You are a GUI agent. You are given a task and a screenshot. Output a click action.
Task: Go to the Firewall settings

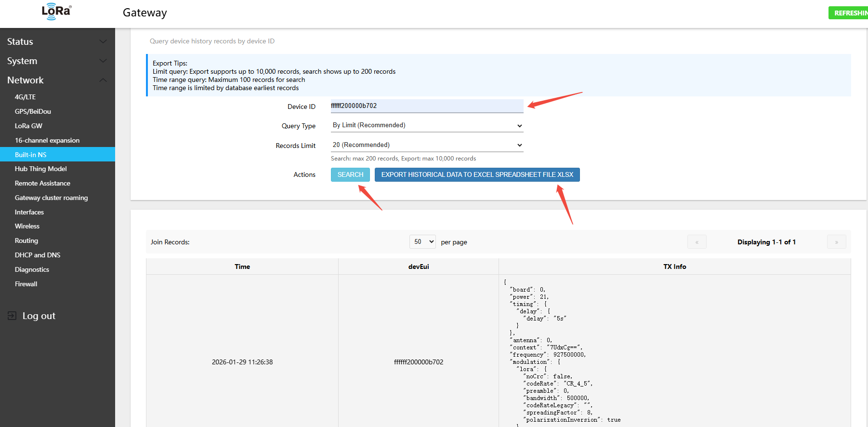point(26,284)
